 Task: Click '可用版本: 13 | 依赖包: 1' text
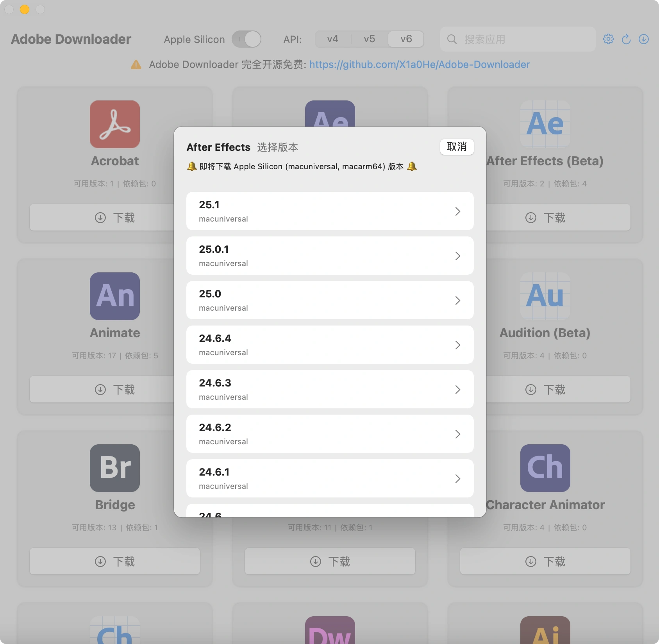coord(115,528)
